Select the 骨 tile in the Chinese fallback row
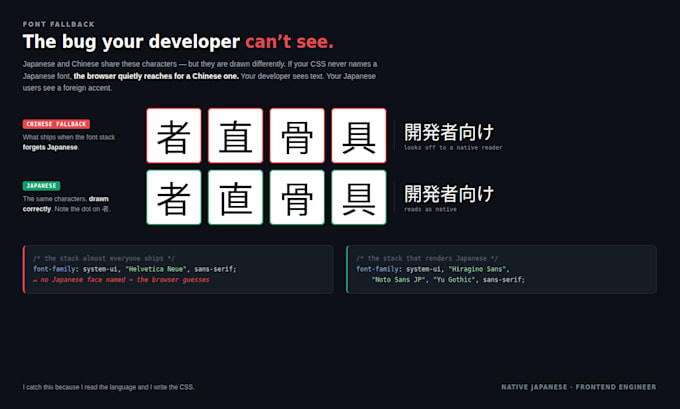Viewport: 680px width, 409px height. pyautogui.click(x=297, y=136)
